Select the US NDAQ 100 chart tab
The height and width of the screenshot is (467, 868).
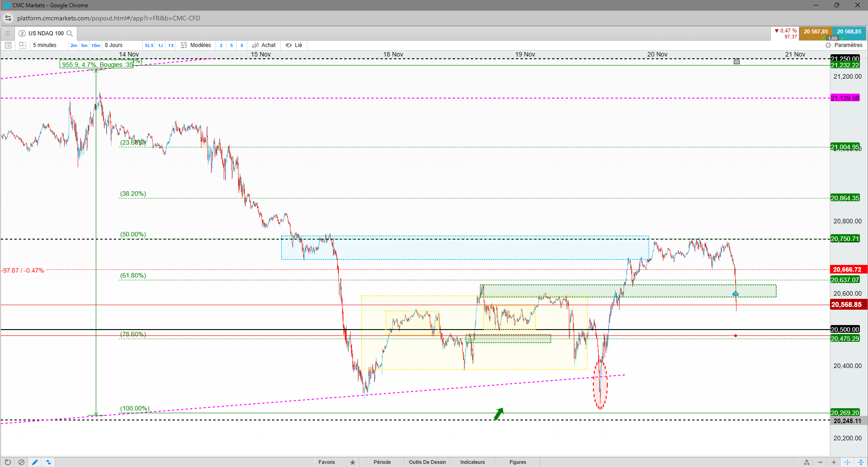(46, 33)
